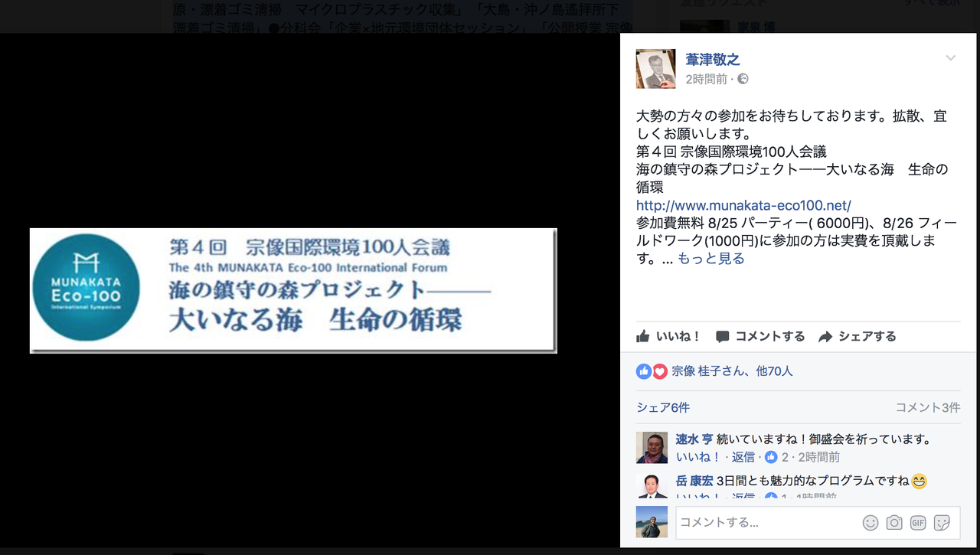Open the sticker icon in the comment box
Viewport: 980px width, 555px height.
pos(942,523)
